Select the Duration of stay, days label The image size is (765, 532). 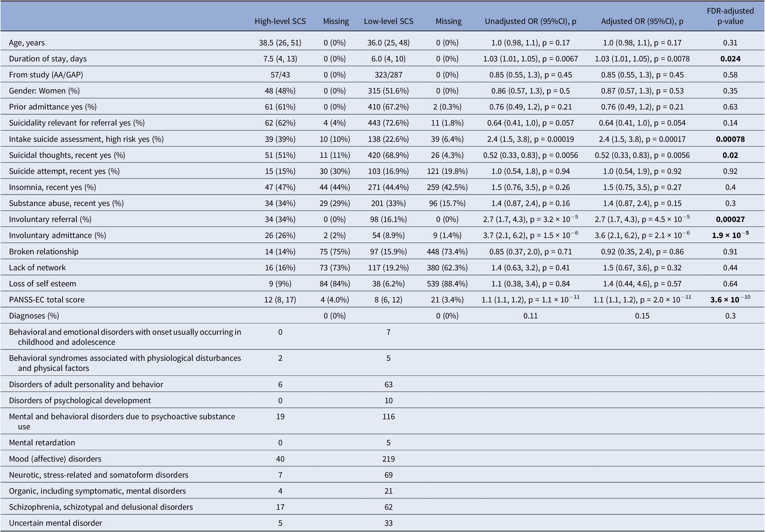point(48,59)
